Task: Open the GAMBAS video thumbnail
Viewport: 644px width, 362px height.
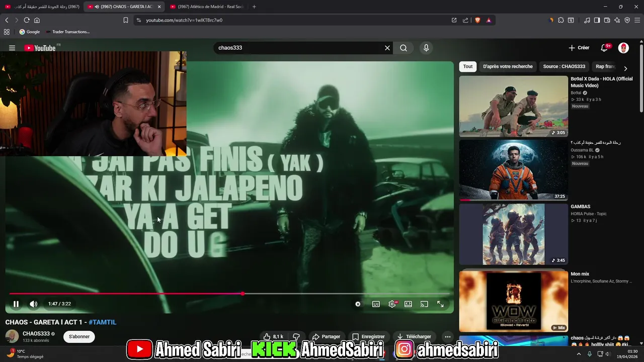Action: 513,234
